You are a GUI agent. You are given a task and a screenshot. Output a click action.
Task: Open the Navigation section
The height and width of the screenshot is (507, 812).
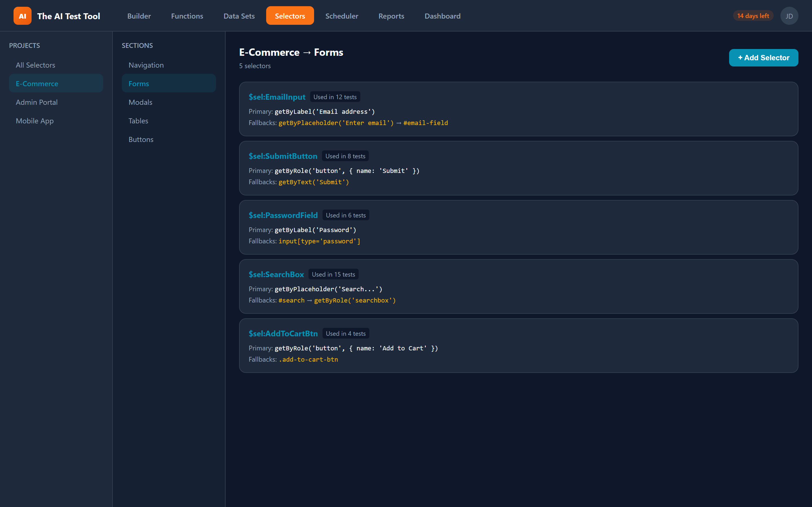(x=146, y=65)
